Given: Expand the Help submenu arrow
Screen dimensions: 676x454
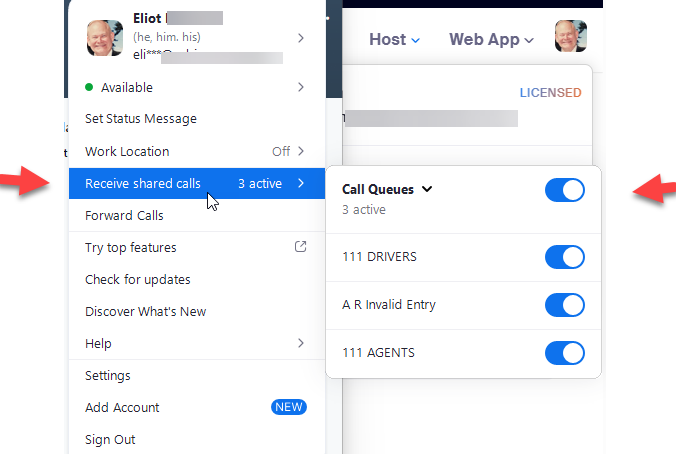Looking at the screenshot, I should (300, 343).
